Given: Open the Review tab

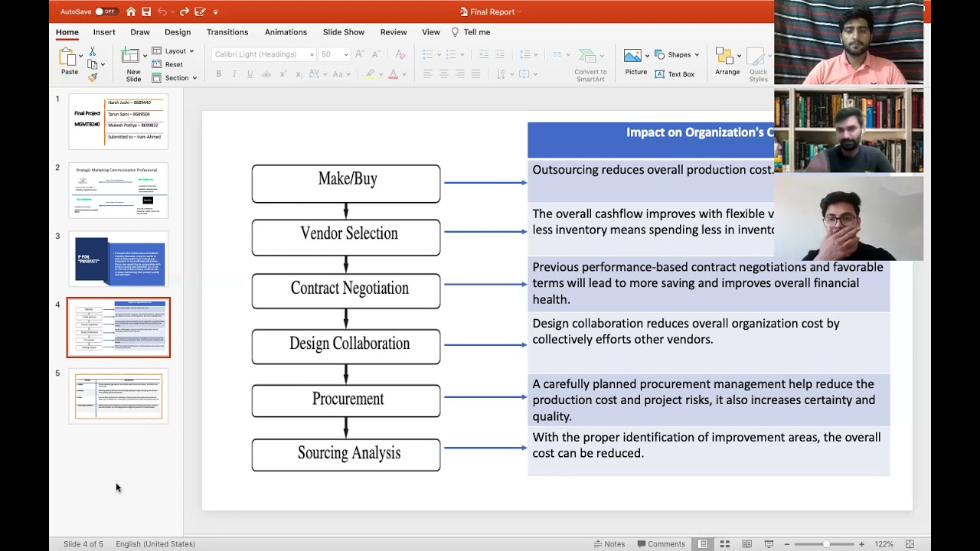Looking at the screenshot, I should point(394,32).
